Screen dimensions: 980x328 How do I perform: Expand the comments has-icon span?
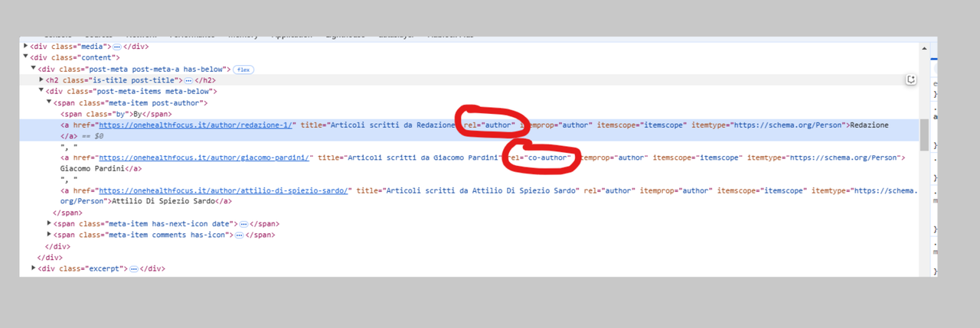point(49,235)
